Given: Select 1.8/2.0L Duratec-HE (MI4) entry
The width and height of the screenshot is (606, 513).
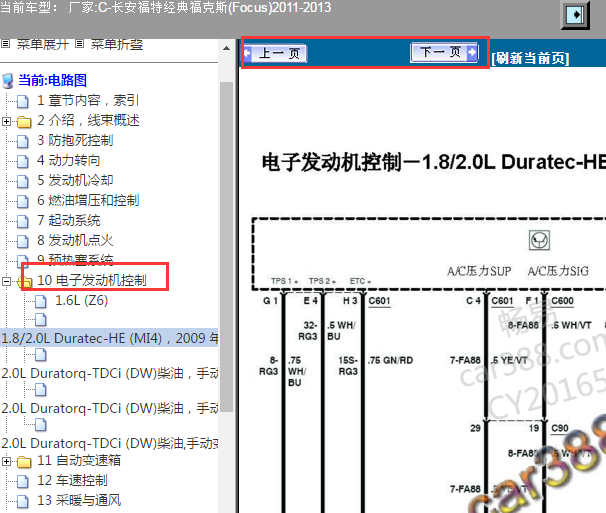Looking at the screenshot, I should pos(109,338).
